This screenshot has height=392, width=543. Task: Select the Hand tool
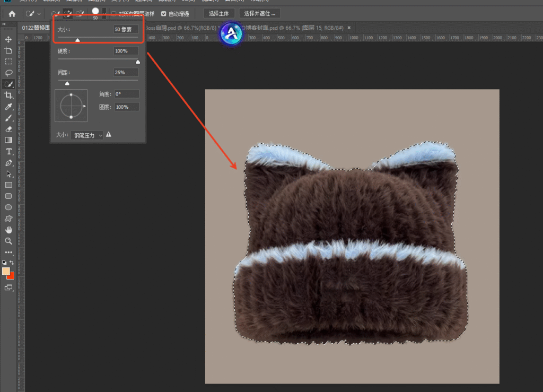8,230
